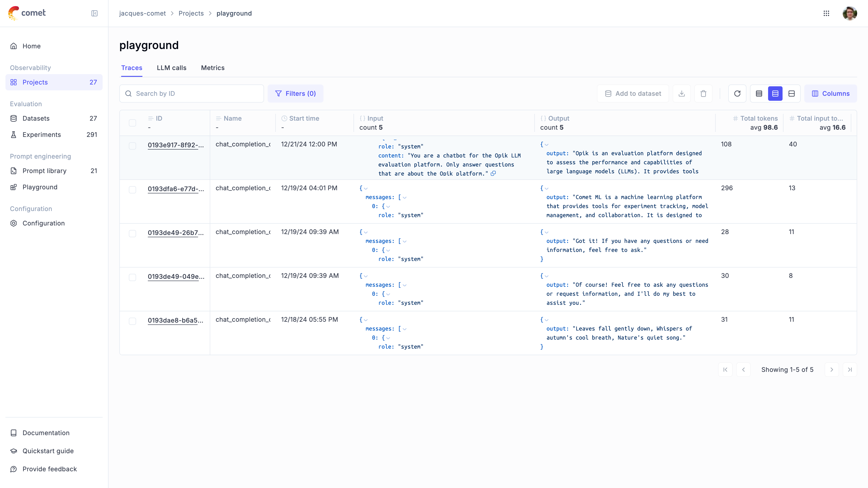Open trace link 0193e917-8f92

pyautogui.click(x=176, y=145)
